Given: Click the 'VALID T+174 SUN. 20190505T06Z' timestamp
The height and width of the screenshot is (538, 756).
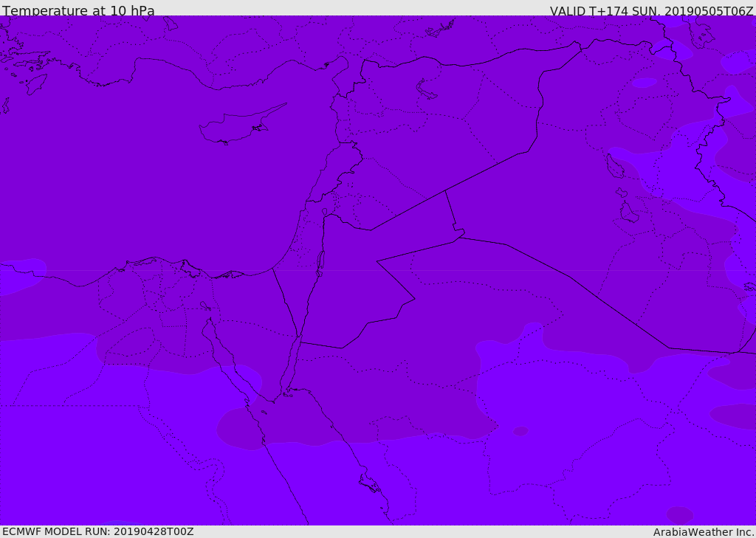Looking at the screenshot, I should pos(651,11).
